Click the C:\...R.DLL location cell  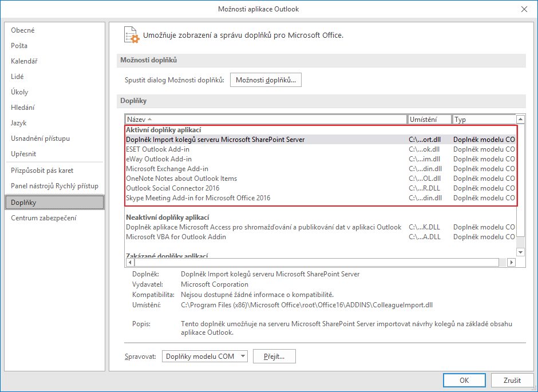pyautogui.click(x=425, y=188)
